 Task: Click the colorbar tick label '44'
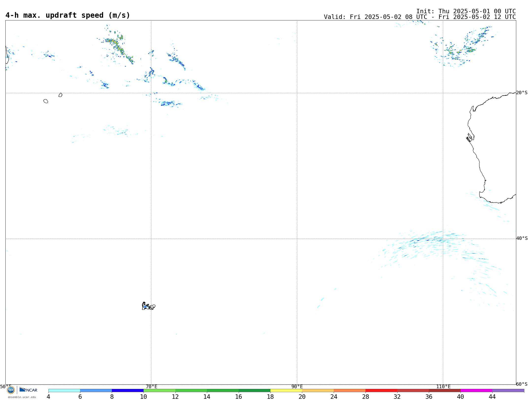click(492, 397)
